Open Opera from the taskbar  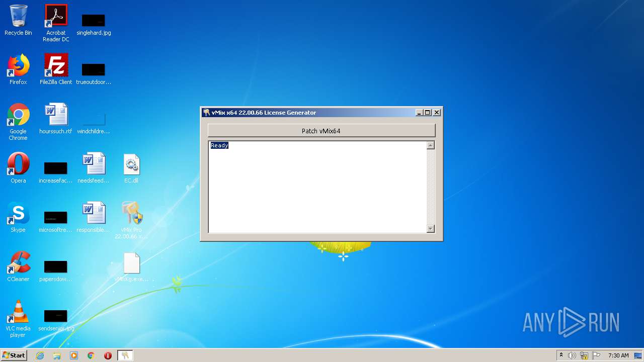click(108, 355)
